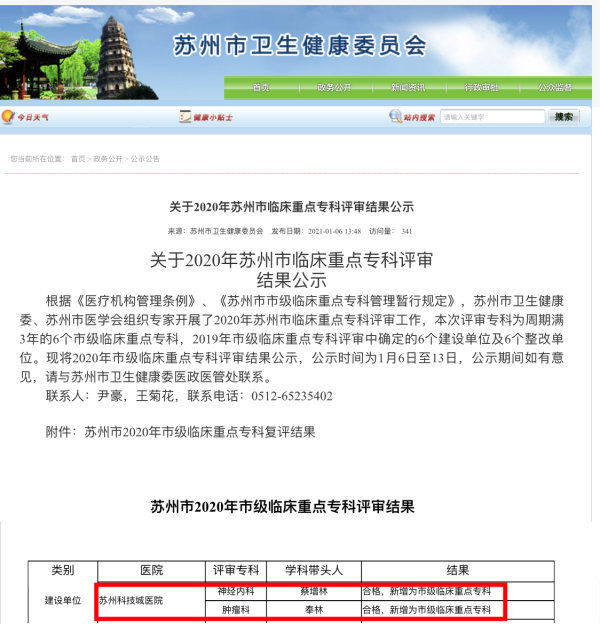600x624 pixels.
Task: Click heading 苏州市2020年市级临床重点专科评审结果
Action: pos(282,507)
